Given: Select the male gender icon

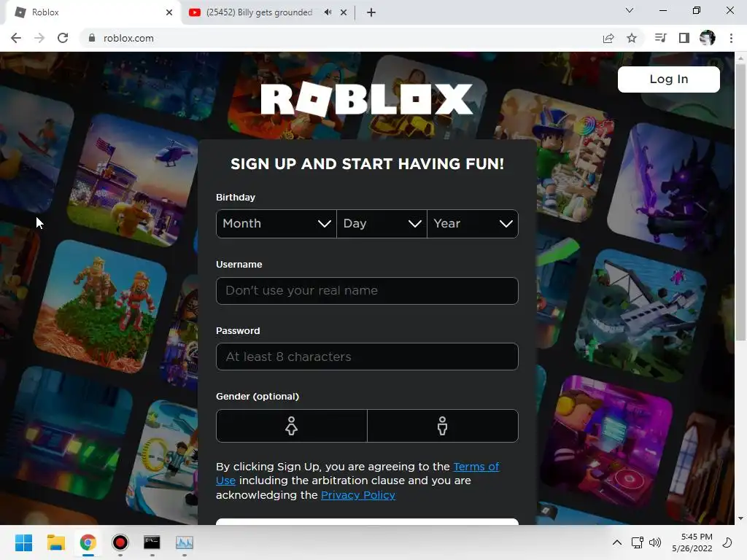Looking at the screenshot, I should tap(443, 426).
